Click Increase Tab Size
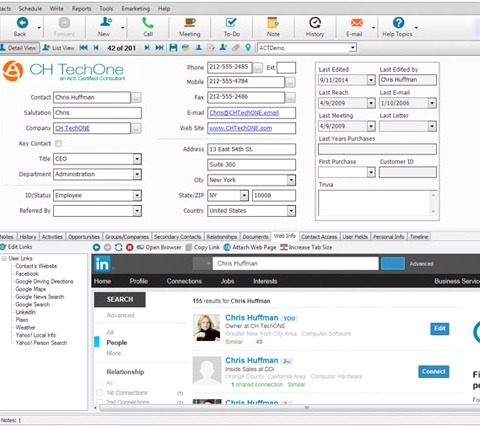Image resolution: width=480 pixels, height=429 pixels. point(306,247)
